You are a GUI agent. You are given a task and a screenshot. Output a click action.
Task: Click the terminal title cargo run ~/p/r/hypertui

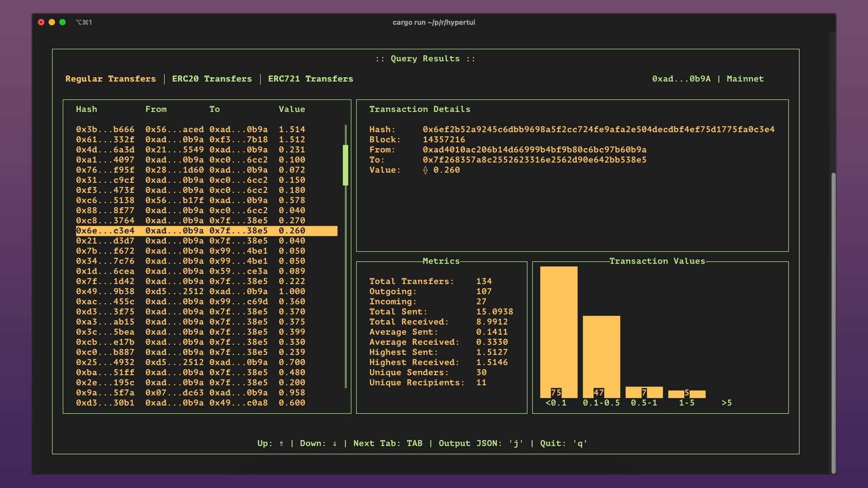pyautogui.click(x=434, y=22)
